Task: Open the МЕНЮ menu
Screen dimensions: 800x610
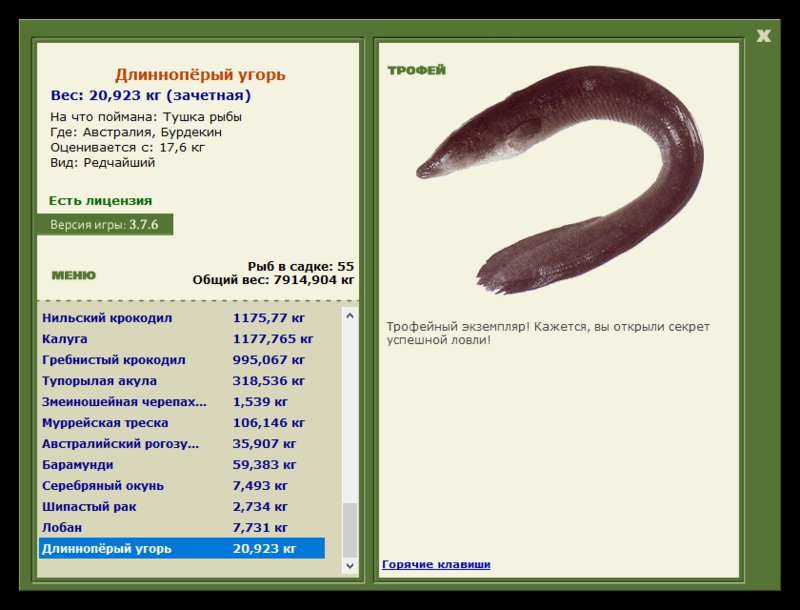Action: 73,275
